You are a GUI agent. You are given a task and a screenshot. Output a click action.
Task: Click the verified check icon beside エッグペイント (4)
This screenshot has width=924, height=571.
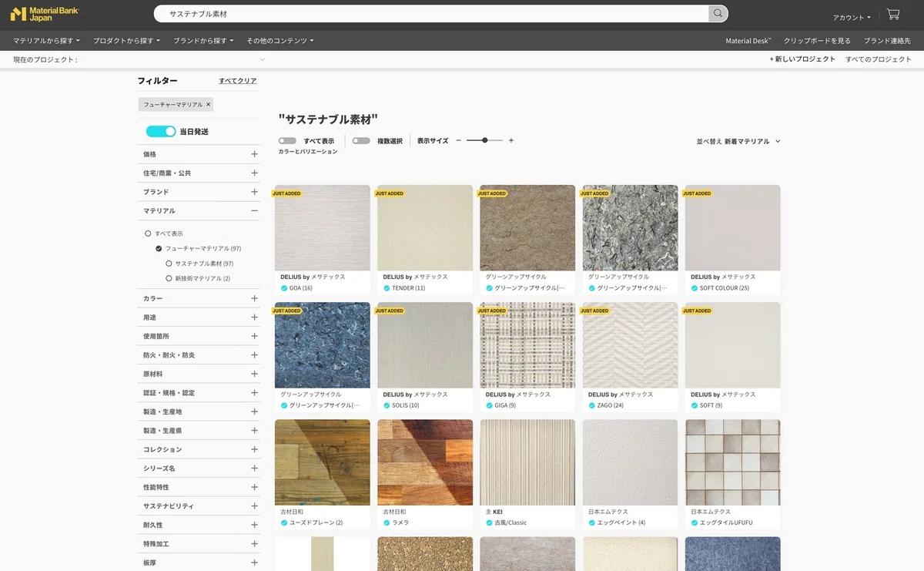(x=592, y=522)
